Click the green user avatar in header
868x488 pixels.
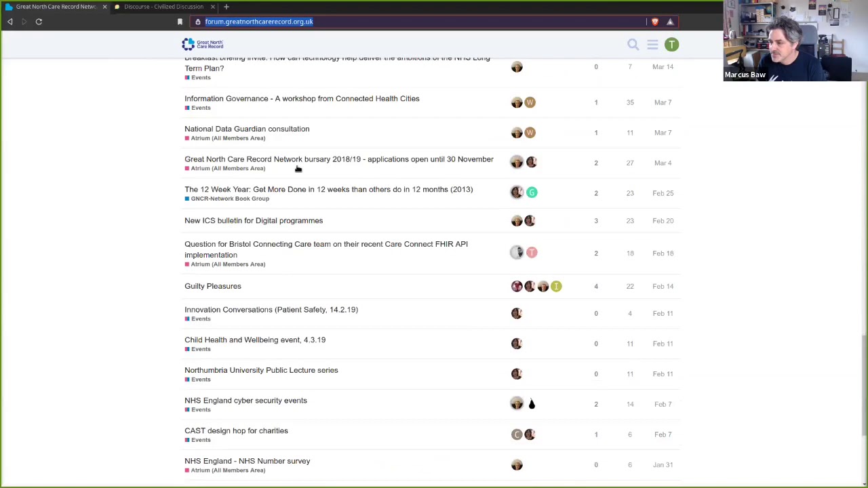point(671,45)
